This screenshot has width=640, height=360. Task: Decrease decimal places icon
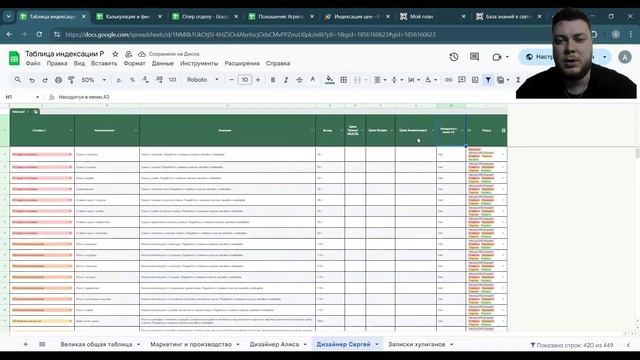pyautogui.click(x=146, y=80)
